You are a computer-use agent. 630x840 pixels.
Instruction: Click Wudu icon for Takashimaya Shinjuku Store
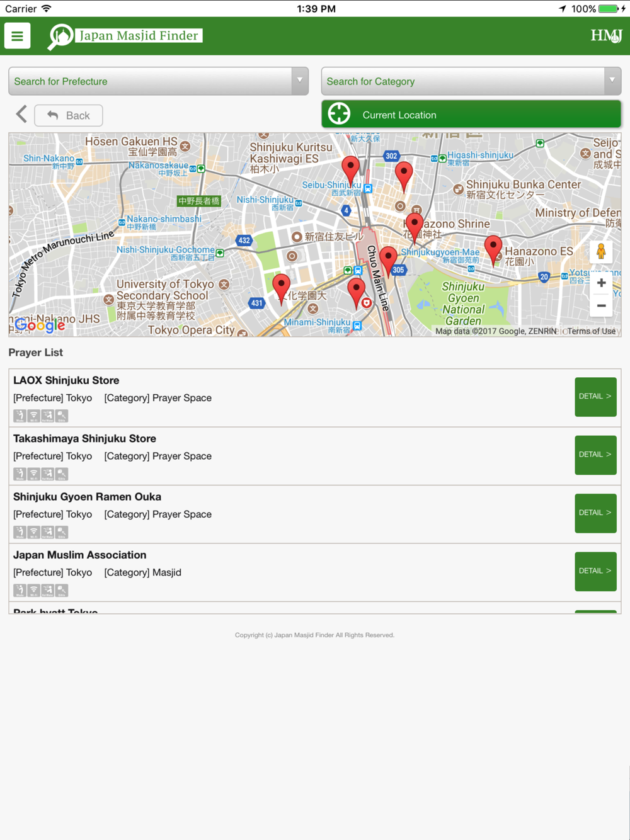(x=20, y=474)
